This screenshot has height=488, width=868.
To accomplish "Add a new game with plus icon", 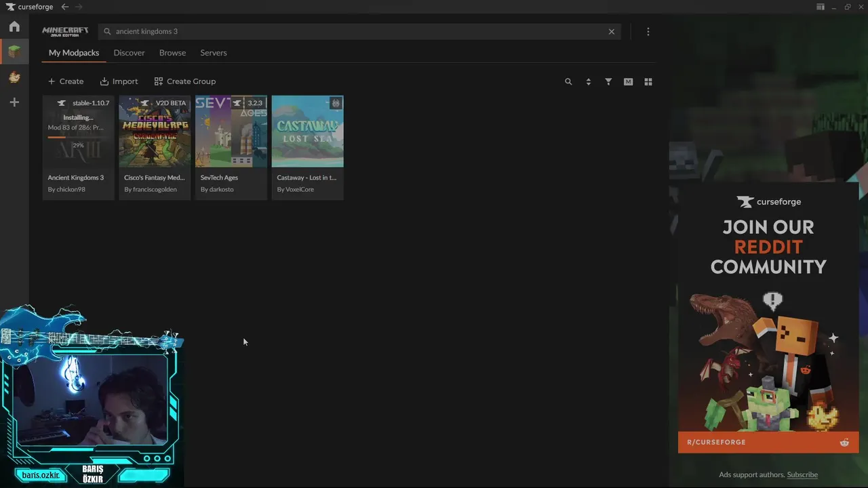I will tap(14, 102).
